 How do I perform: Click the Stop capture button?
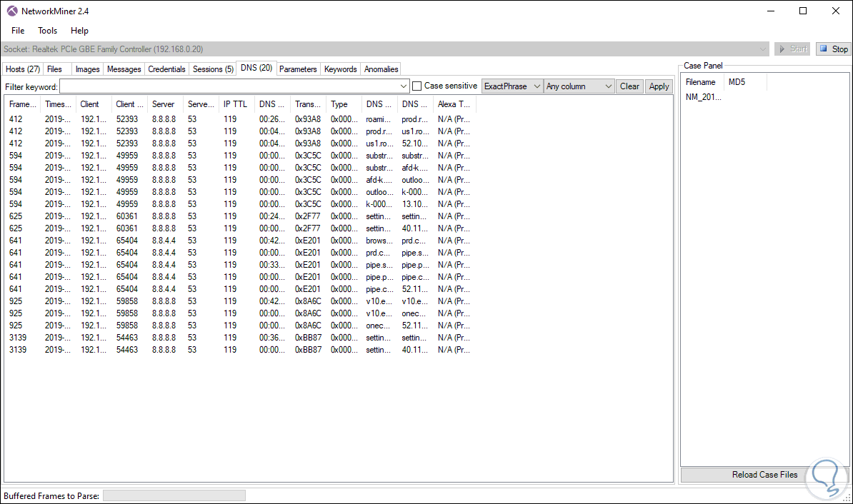point(834,49)
